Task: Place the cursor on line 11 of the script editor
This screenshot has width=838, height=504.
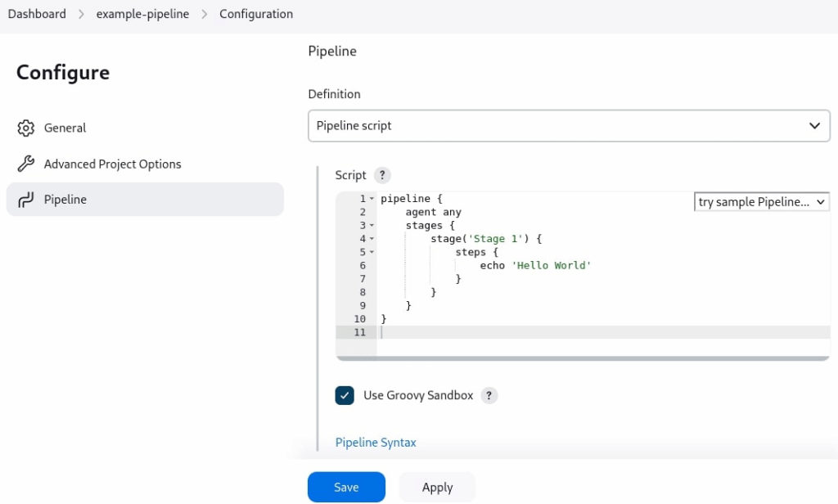Action: 491,332
